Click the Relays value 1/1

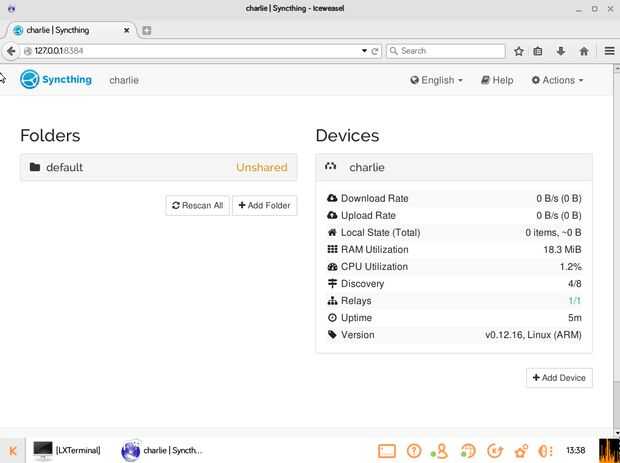[x=575, y=300]
